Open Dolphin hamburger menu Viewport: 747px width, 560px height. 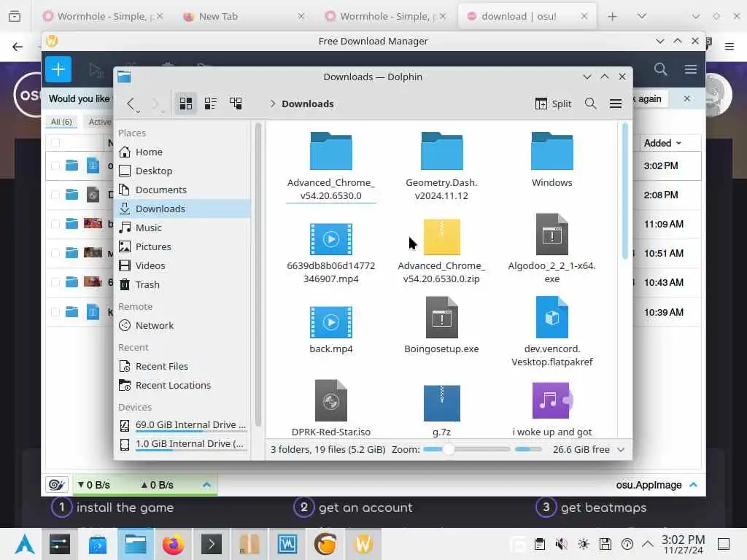(616, 104)
